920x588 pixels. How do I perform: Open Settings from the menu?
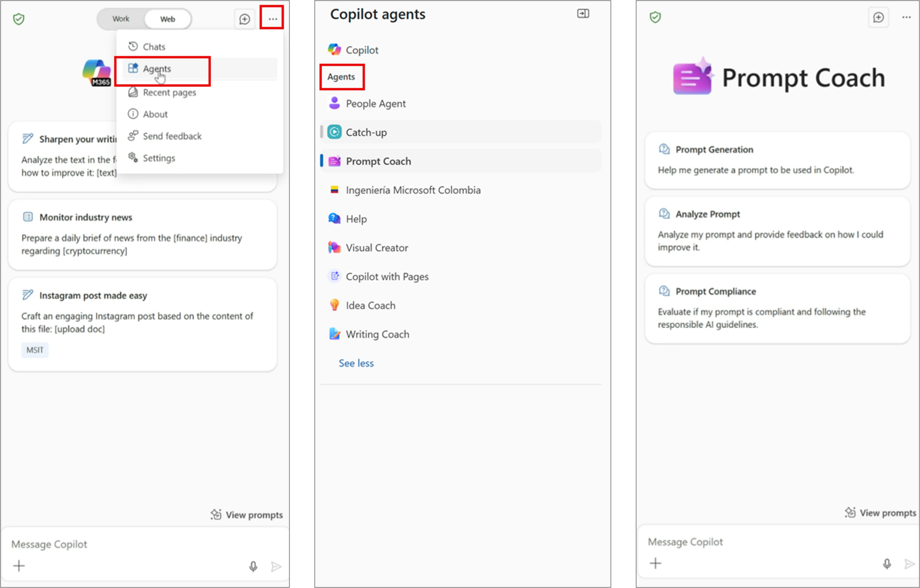click(x=200, y=158)
